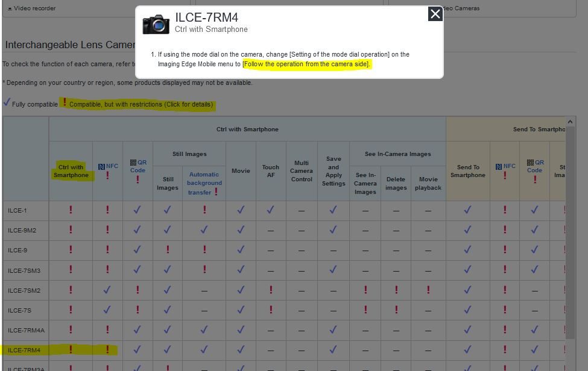Click the 'Save and Apply Settings' column header
This screenshot has height=371, width=588.
coord(334,171)
